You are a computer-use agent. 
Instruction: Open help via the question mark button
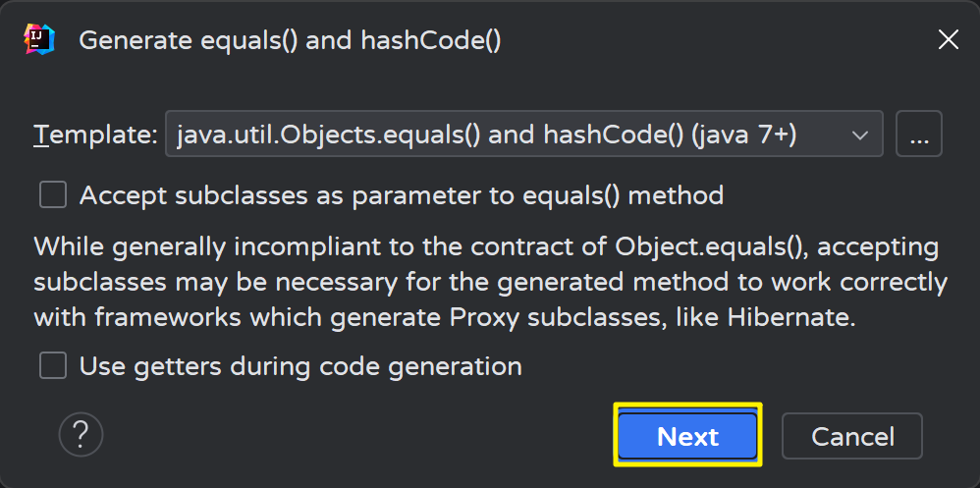(x=82, y=434)
